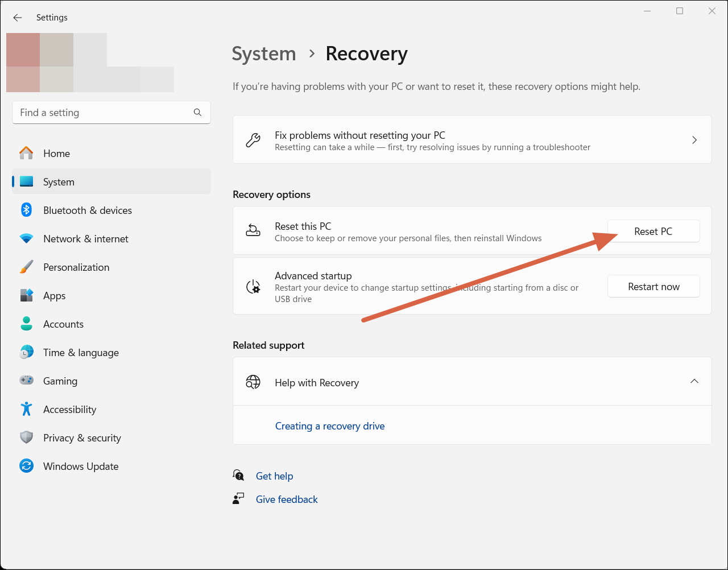This screenshot has height=570, width=728.
Task: Click Restart now for advanced startup
Action: tap(653, 286)
